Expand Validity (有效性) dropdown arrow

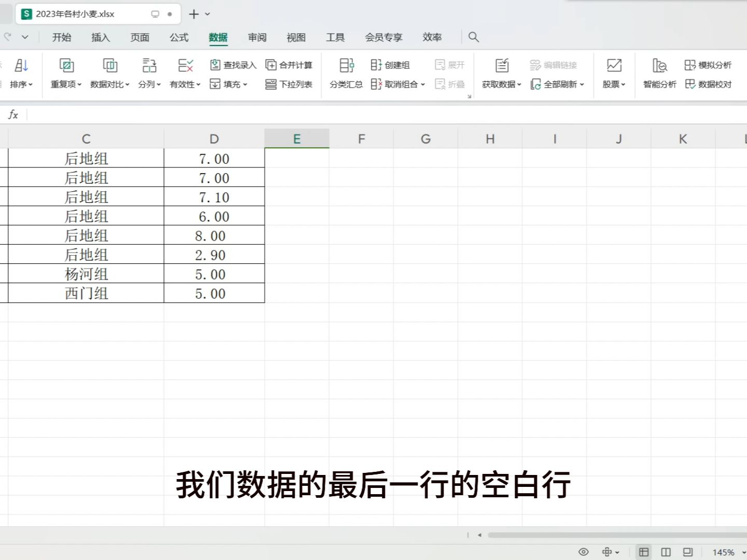198,85
